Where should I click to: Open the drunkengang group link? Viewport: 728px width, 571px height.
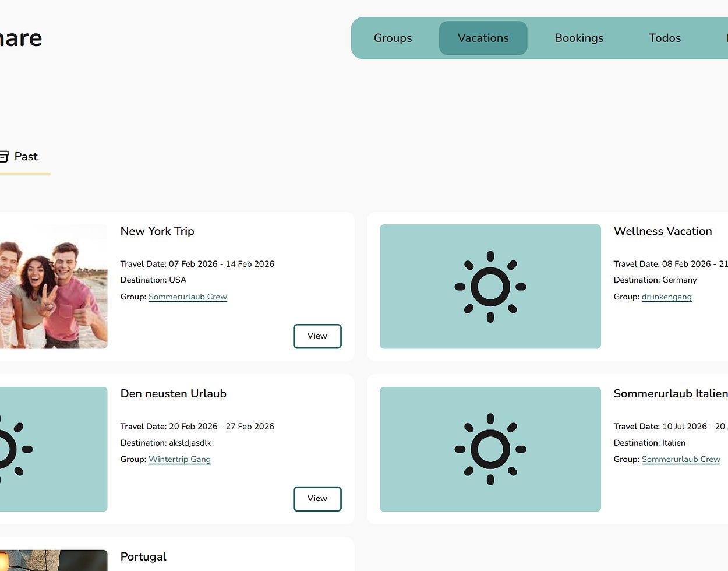[x=666, y=297]
